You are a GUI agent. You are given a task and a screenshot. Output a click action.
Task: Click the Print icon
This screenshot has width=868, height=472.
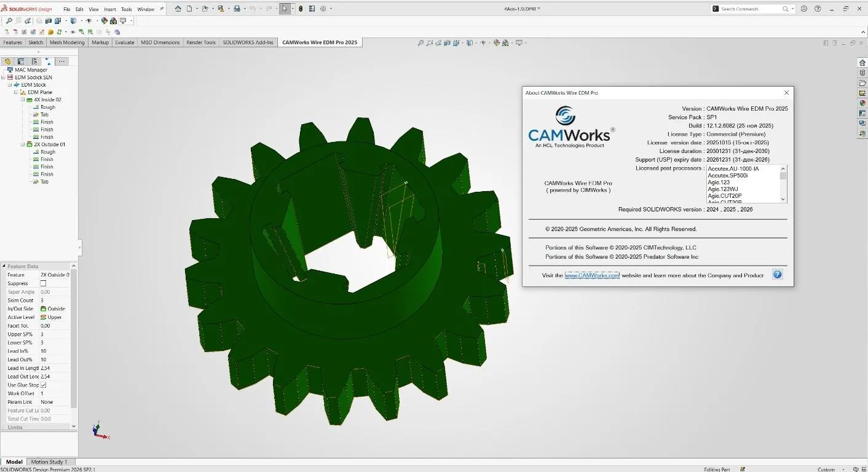[237, 9]
